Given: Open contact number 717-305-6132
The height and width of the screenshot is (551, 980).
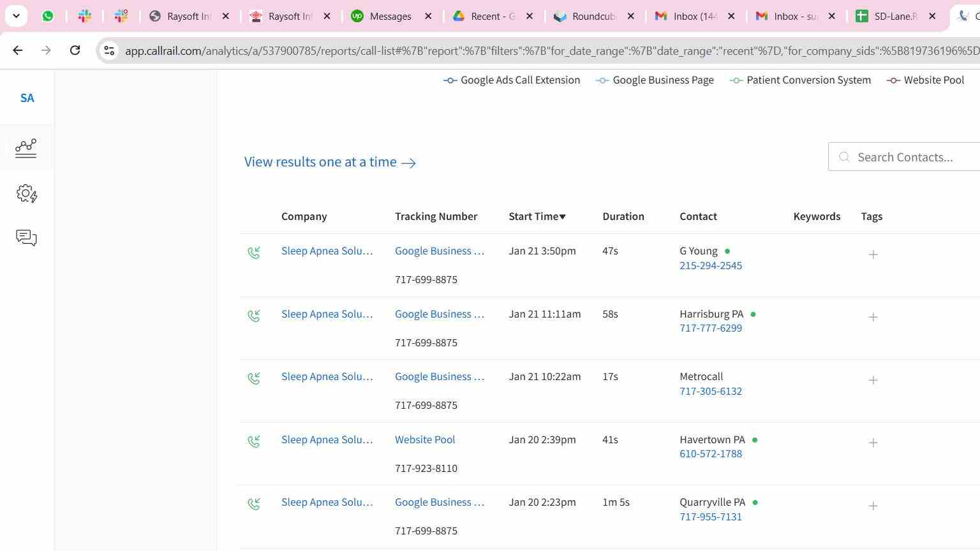Looking at the screenshot, I should (711, 392).
